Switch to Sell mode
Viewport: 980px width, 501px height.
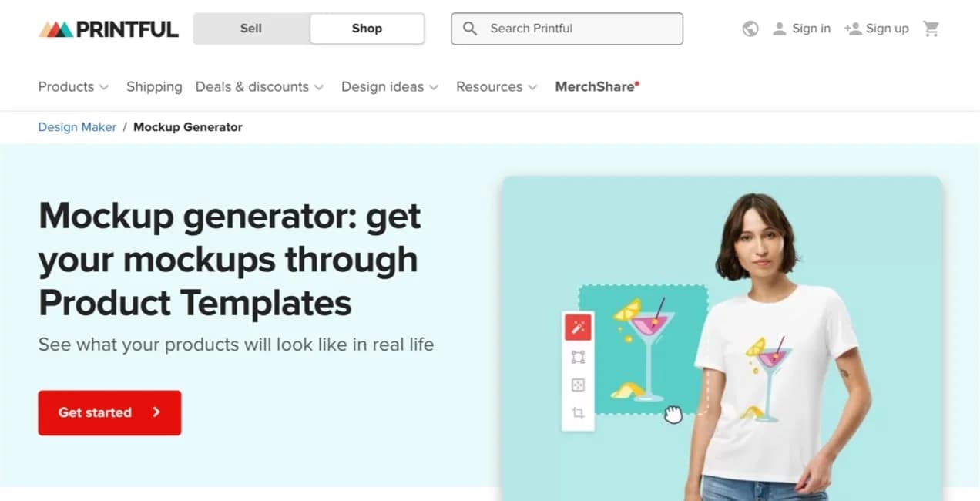(251, 29)
